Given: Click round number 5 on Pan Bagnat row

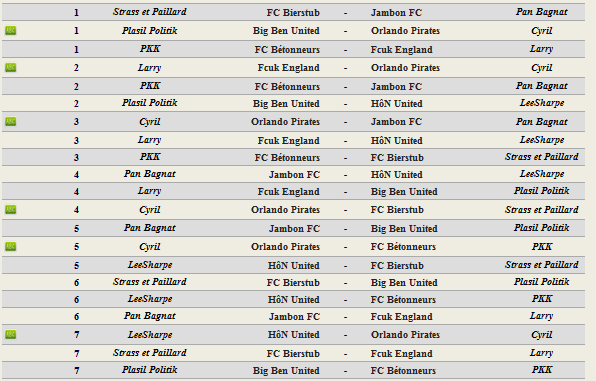Looking at the screenshot, I should coord(76,229).
